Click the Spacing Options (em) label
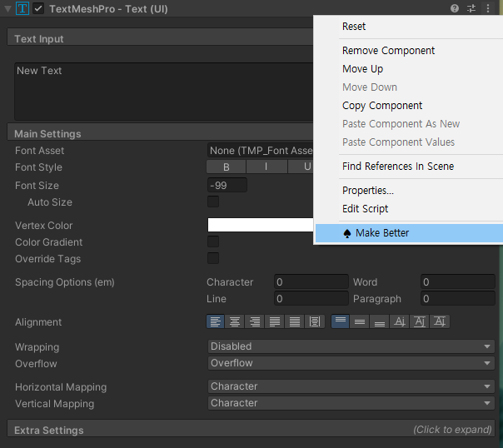Screen dimensions: 503x448 (65, 282)
